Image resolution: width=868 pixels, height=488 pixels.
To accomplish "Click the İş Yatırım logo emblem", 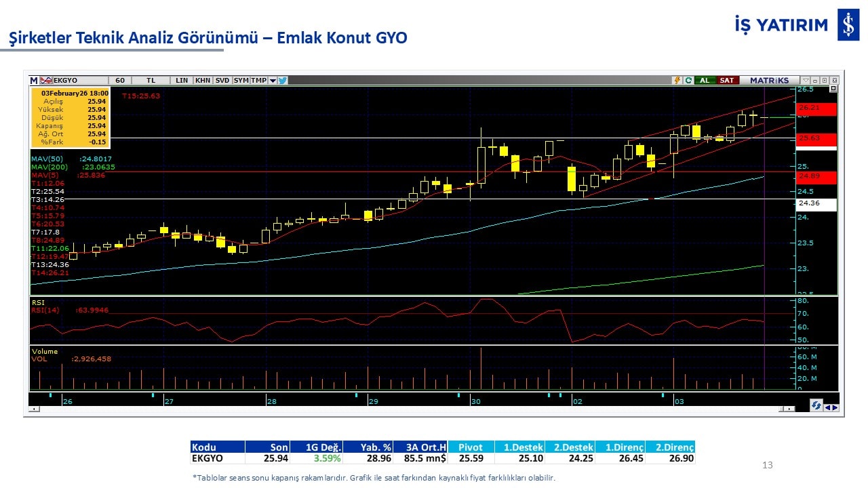I will [848, 25].
